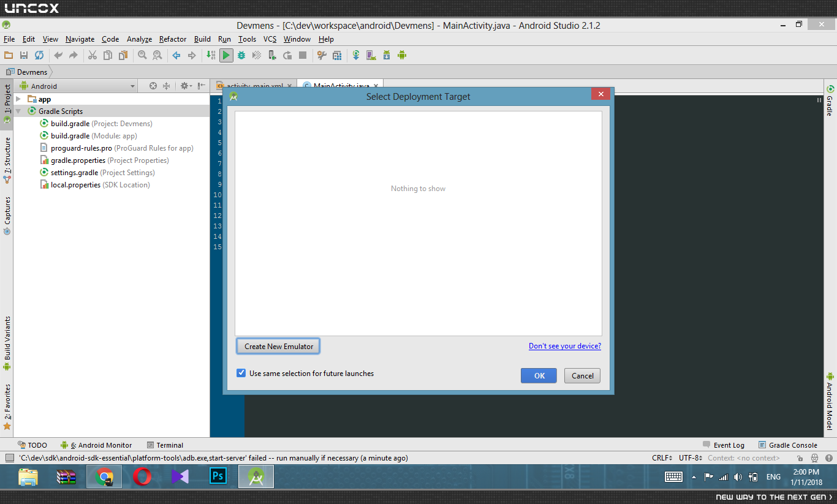
Task: Open Settings with the wrench icon
Action: [322, 55]
